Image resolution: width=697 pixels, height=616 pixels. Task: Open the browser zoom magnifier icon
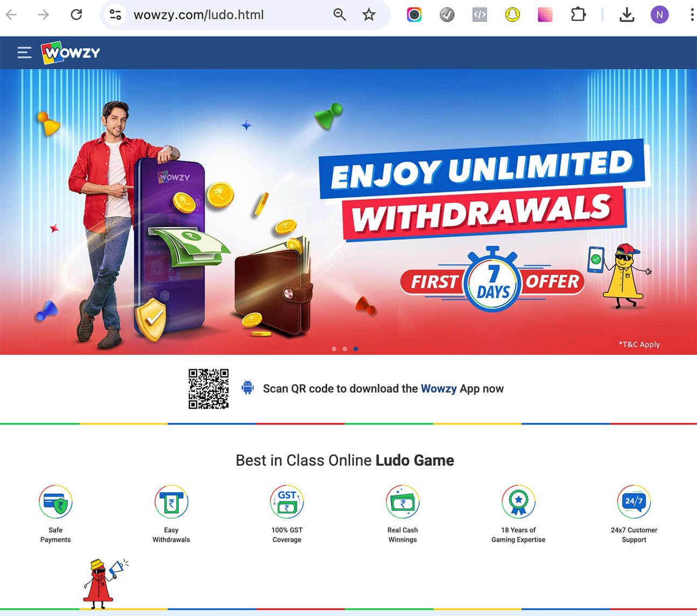tap(339, 15)
